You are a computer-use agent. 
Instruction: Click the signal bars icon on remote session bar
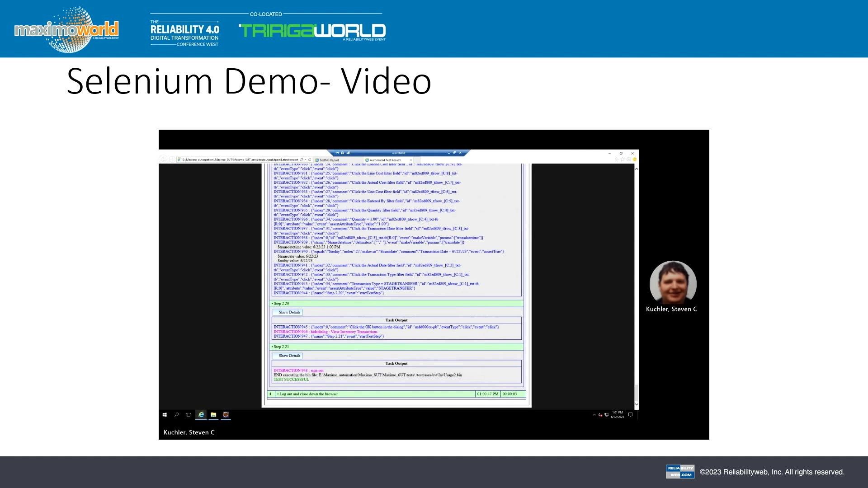click(x=348, y=153)
